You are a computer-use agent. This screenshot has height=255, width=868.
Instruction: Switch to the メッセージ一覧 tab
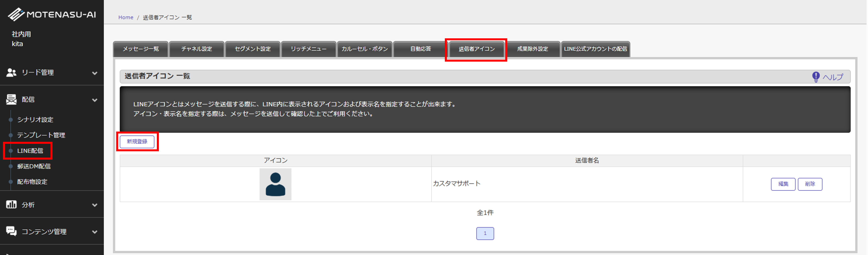pyautogui.click(x=141, y=49)
